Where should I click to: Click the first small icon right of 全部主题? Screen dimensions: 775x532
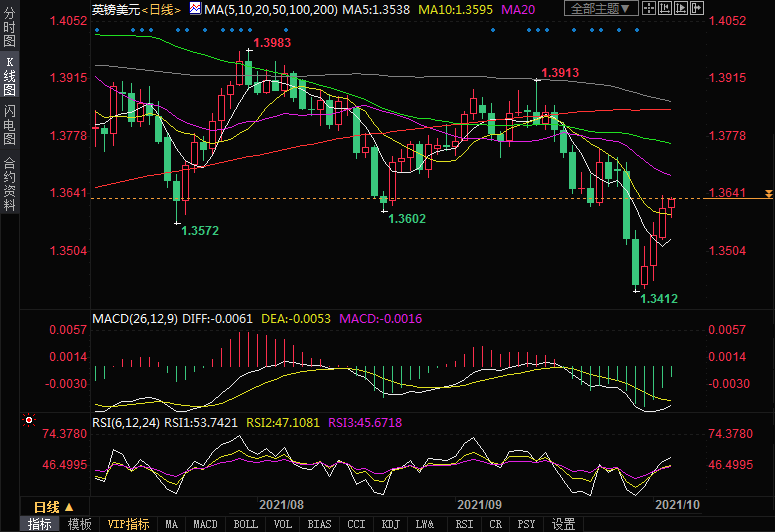tap(650, 9)
